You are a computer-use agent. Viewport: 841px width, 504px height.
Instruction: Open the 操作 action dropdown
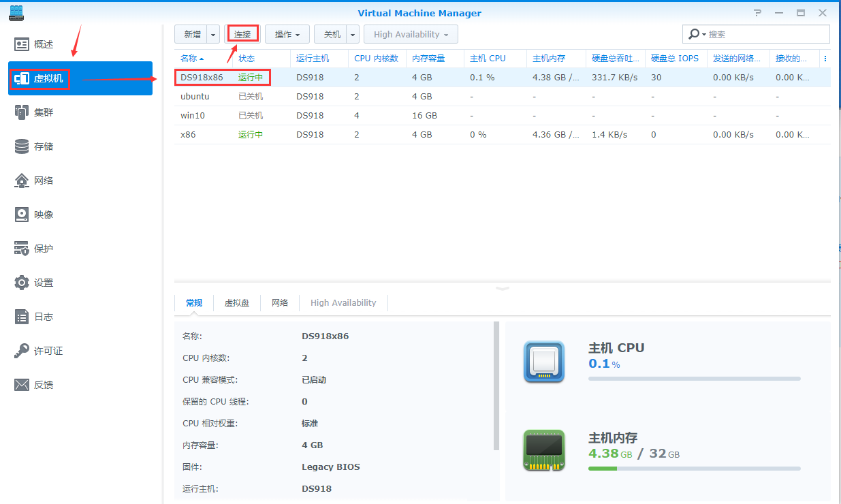287,35
